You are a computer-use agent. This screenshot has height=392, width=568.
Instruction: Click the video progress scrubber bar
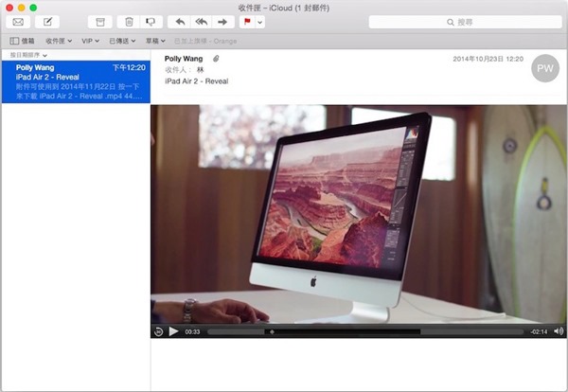point(365,331)
